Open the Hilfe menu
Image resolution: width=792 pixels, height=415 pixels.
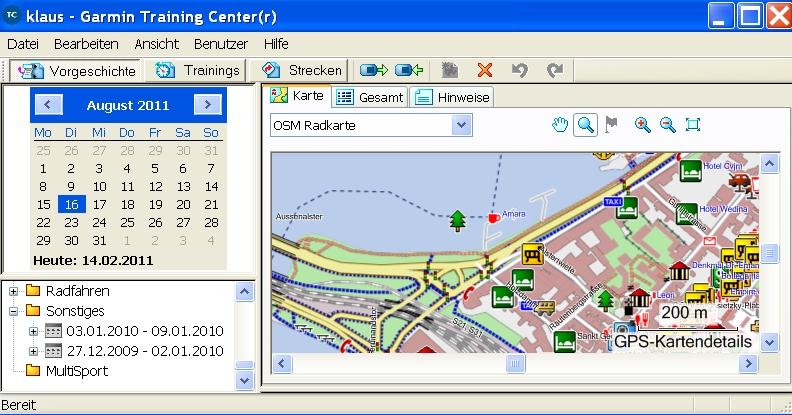click(x=276, y=44)
